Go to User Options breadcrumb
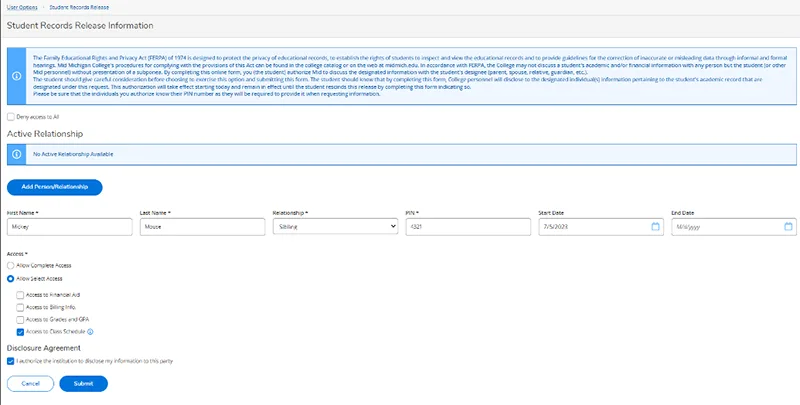Image resolution: width=800 pixels, height=405 pixels. (x=22, y=8)
